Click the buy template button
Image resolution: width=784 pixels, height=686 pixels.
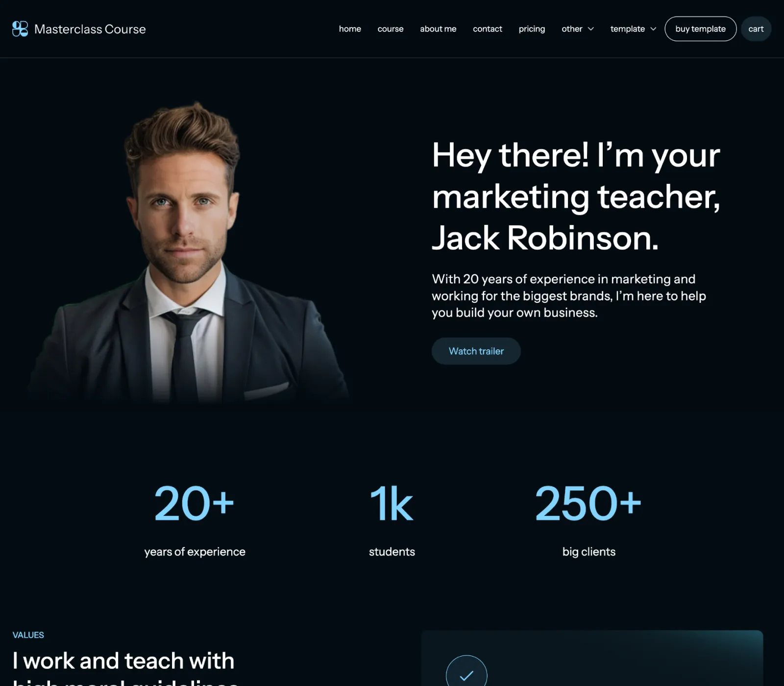point(700,29)
